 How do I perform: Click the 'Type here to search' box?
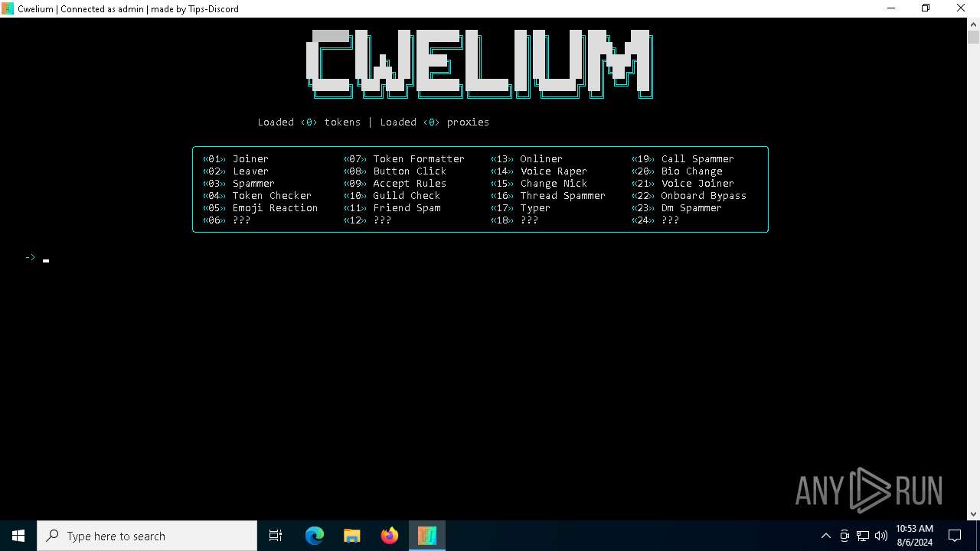coord(147,536)
